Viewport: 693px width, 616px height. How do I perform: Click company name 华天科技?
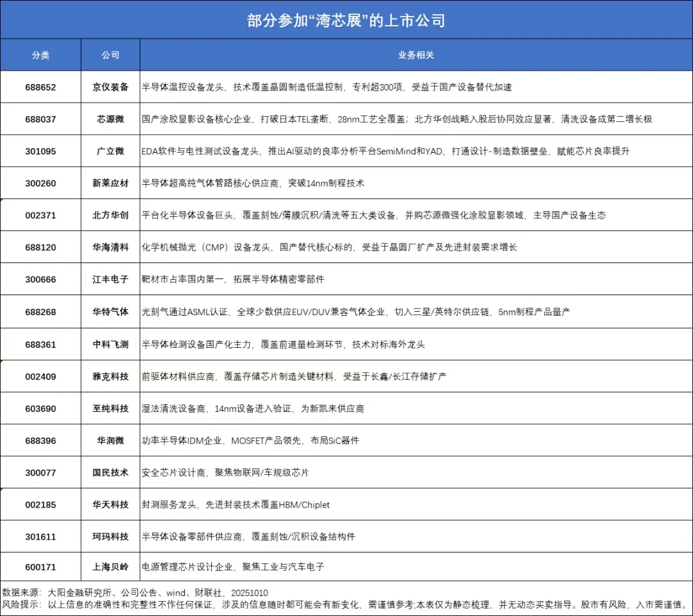[x=110, y=505]
